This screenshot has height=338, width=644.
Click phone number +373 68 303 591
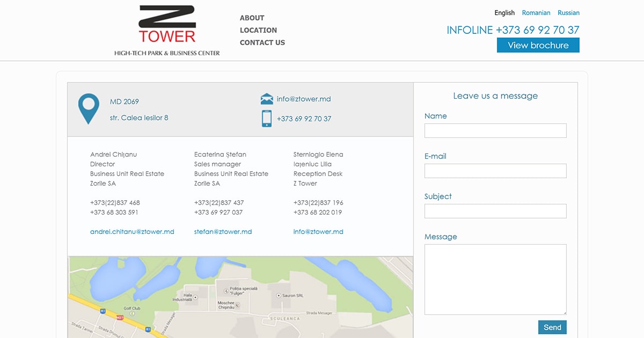coord(114,212)
